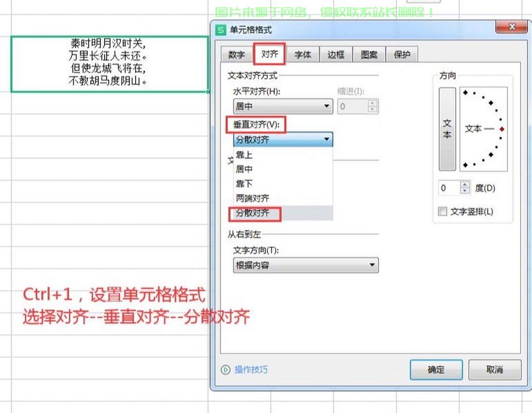532x413 pixels.
Task: Click the WPS spreadsheet icon in title bar
Action: tap(220, 30)
